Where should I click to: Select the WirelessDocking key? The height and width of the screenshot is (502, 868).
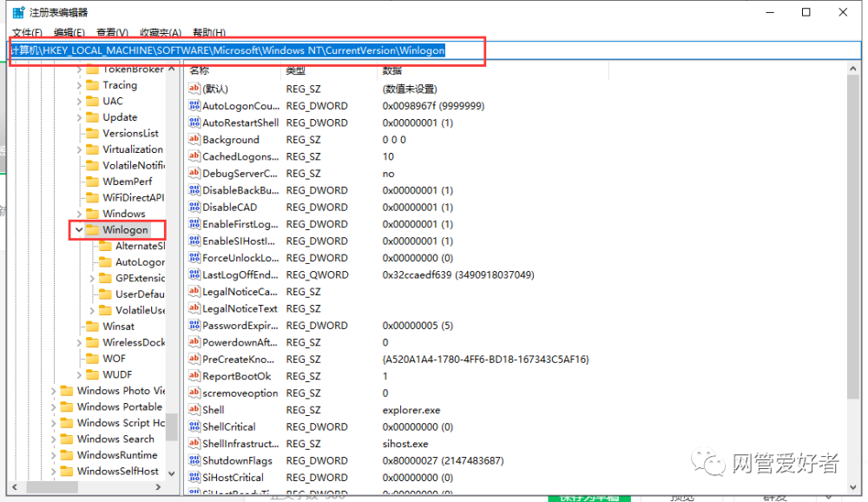134,342
